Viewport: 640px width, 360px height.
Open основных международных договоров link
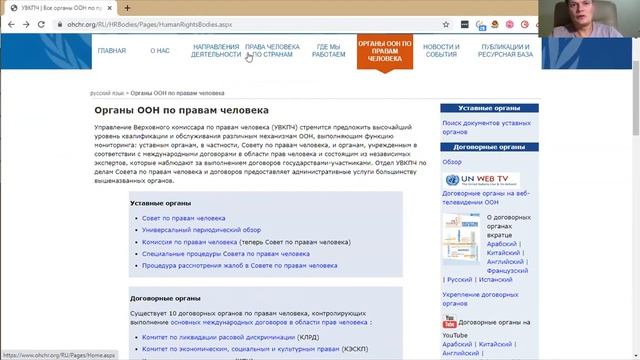269,322
